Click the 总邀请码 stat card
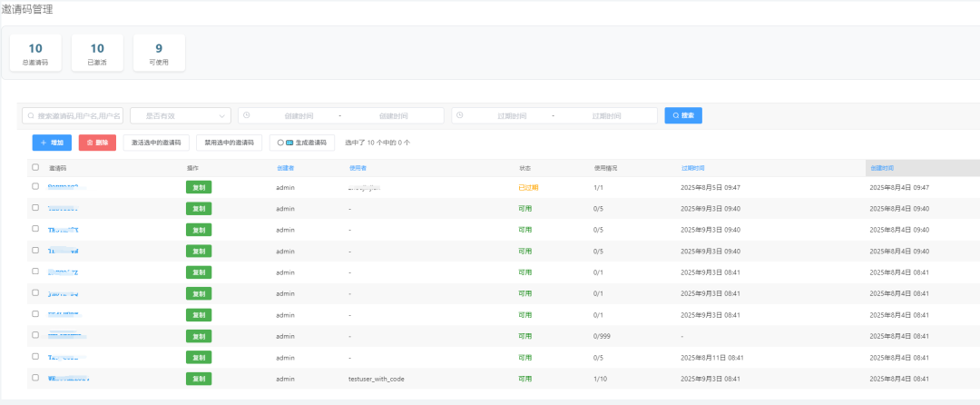Image resolution: width=980 pixels, height=405 pixels. point(35,54)
